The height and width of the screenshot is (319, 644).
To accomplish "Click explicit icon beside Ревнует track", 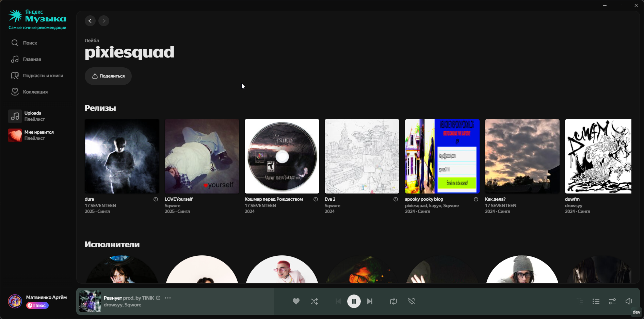I will pos(158,298).
